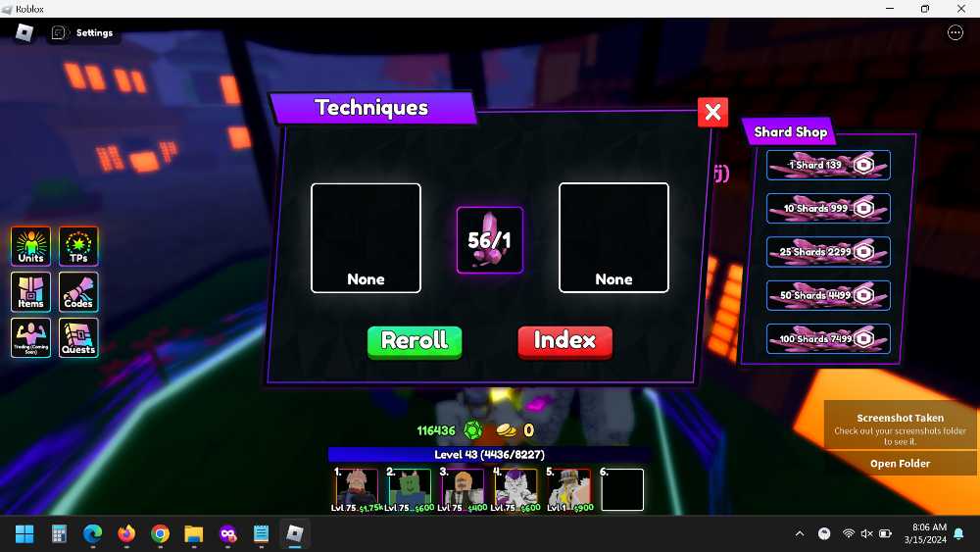
Task: Open the Codes icon
Action: click(x=78, y=292)
